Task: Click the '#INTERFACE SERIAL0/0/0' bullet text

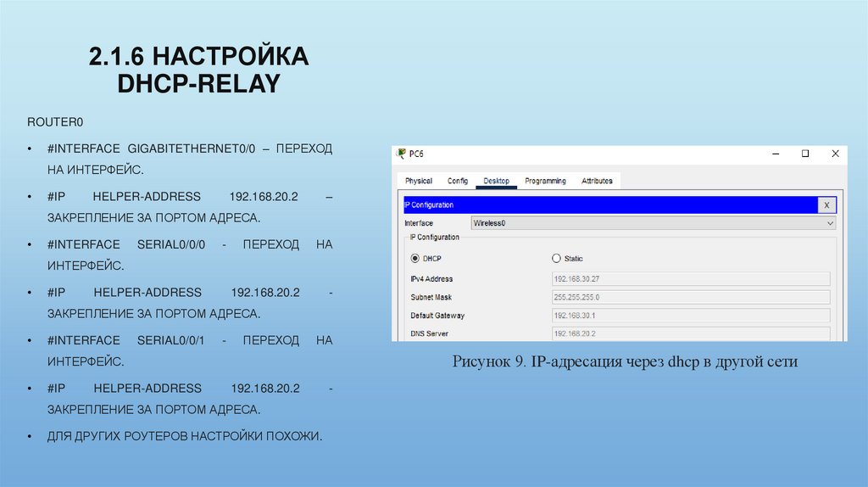Action: (126, 244)
